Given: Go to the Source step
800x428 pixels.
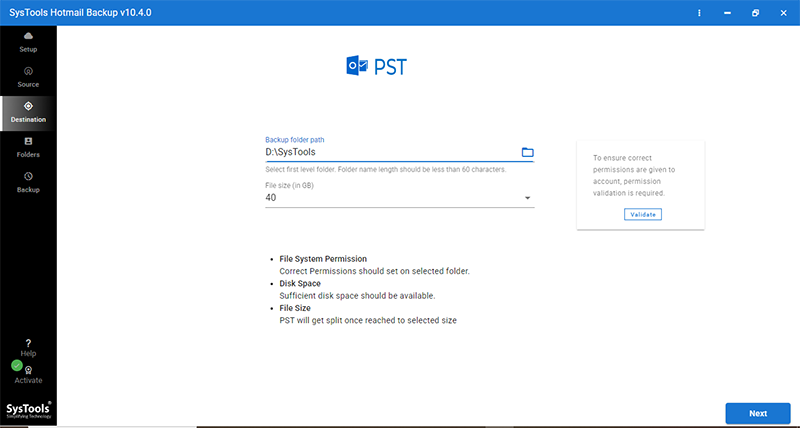Looking at the screenshot, I should coord(28,77).
